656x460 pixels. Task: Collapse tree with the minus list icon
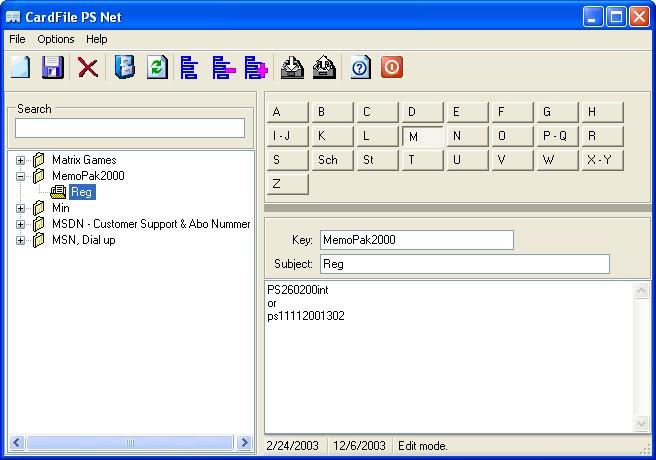pos(223,67)
